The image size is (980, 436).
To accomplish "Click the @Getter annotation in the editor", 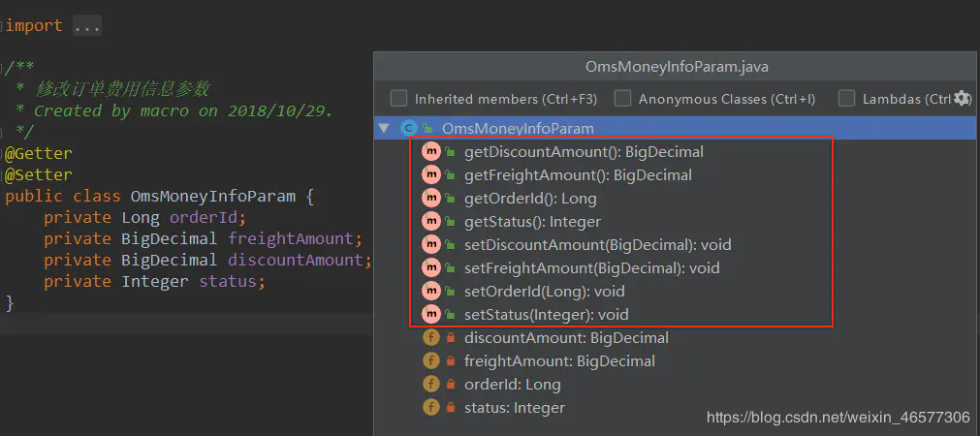I will click(x=39, y=153).
